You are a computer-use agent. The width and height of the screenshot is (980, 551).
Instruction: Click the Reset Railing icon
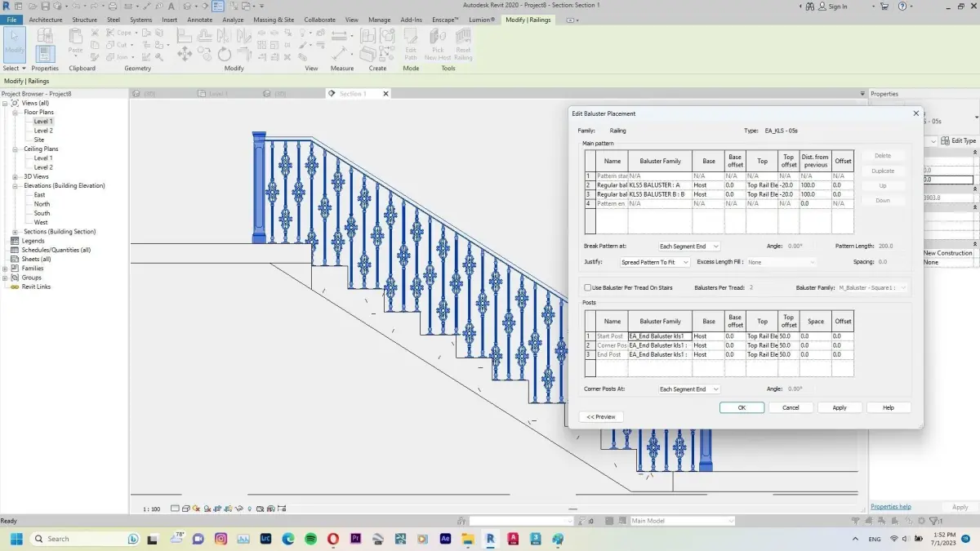(x=463, y=44)
